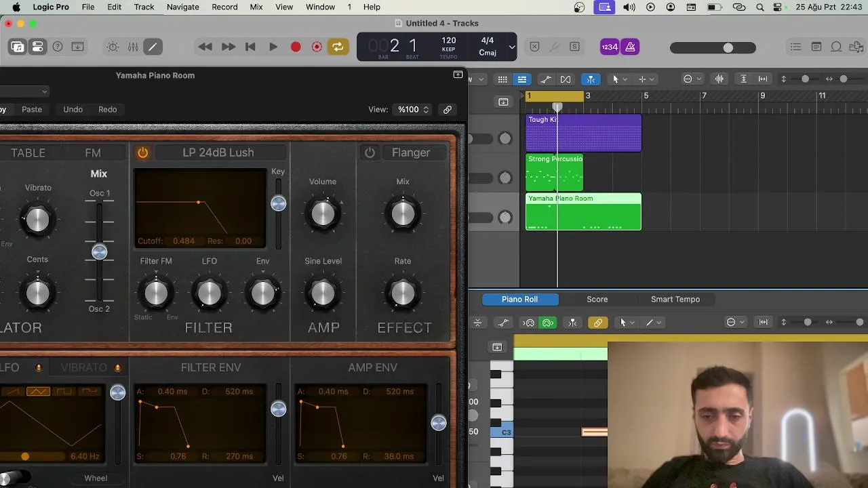Toggle Waveform Zoom in Tracks area
Viewport: 868px width, 488px height.
719,79
